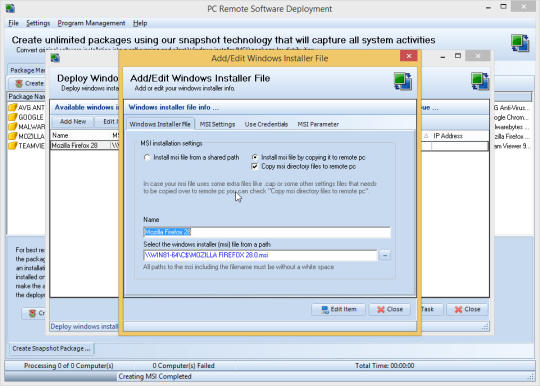Click the deployment icon in dialog header
The height and width of the screenshot is (386, 540).
tap(403, 81)
